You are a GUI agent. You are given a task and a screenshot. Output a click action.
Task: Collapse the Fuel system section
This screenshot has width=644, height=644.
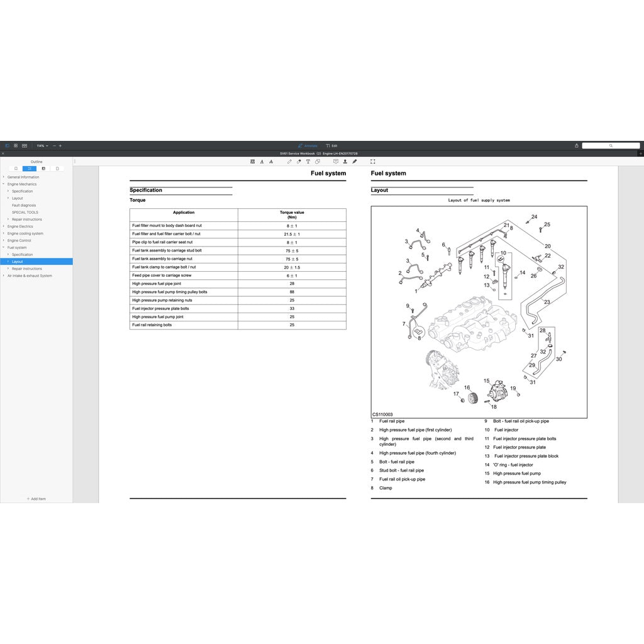tap(3, 247)
